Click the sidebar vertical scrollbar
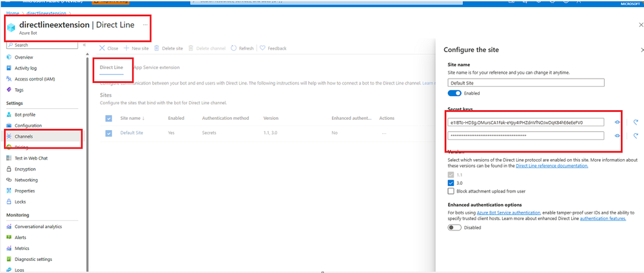This screenshot has width=644, height=273. [87, 164]
